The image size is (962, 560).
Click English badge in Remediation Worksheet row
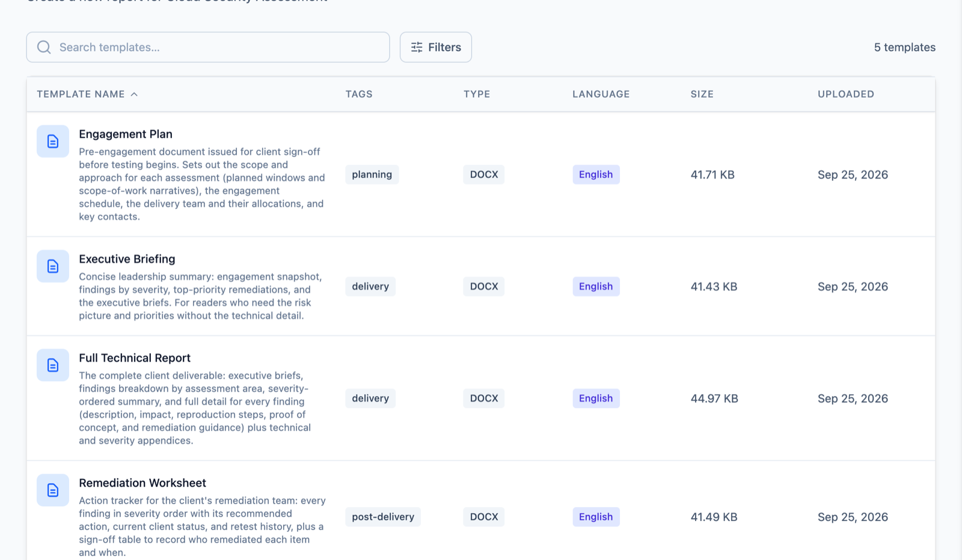point(596,516)
